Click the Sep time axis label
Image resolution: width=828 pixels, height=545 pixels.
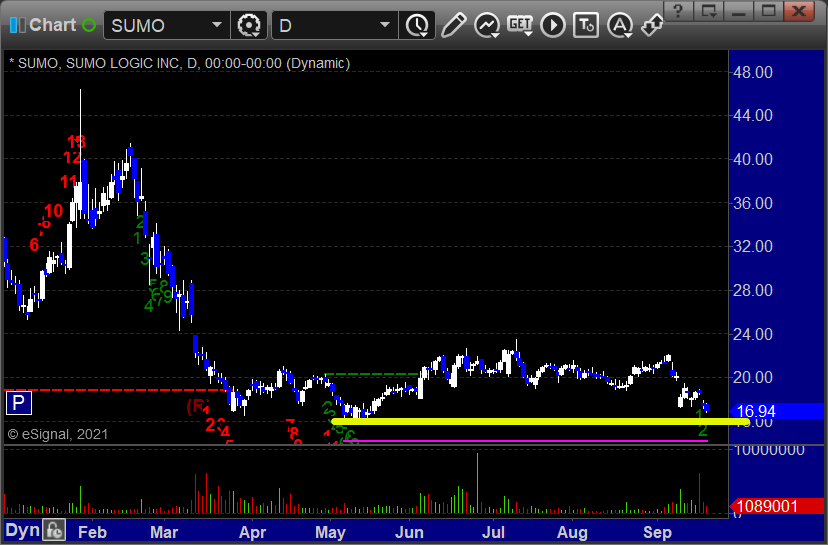click(x=657, y=532)
